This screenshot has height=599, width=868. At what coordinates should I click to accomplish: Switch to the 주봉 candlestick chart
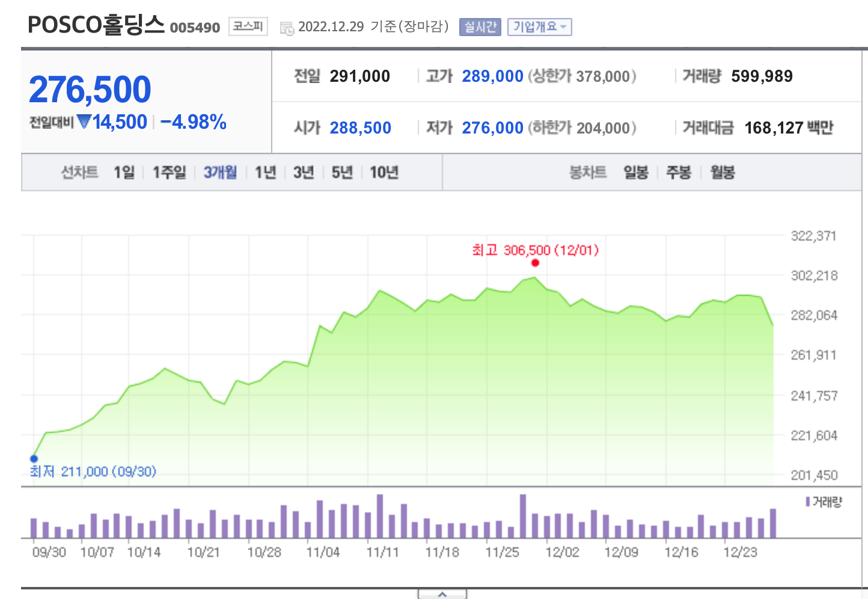[x=679, y=173]
